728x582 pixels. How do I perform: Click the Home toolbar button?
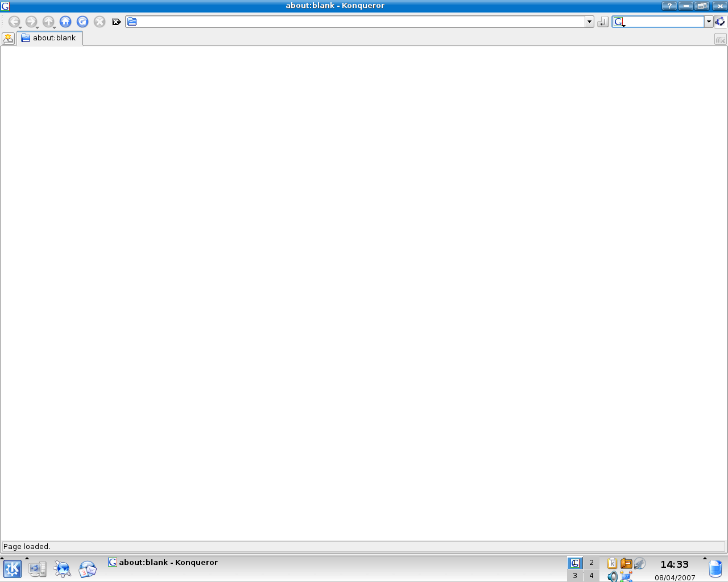[65, 22]
